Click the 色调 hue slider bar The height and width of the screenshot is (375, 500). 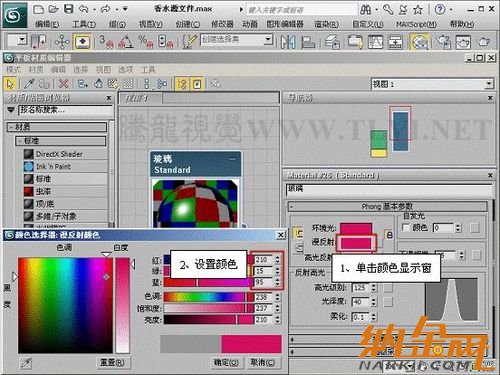pyautogui.click(x=208, y=297)
